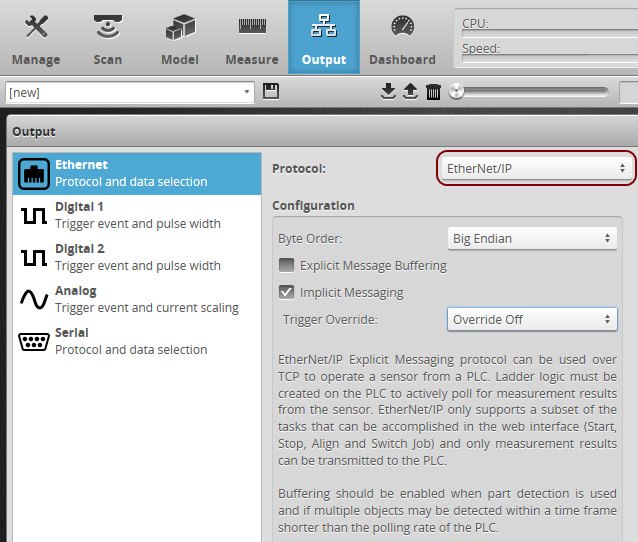This screenshot has width=638, height=542.
Task: Click the delete job trash icon
Action: tap(433, 92)
